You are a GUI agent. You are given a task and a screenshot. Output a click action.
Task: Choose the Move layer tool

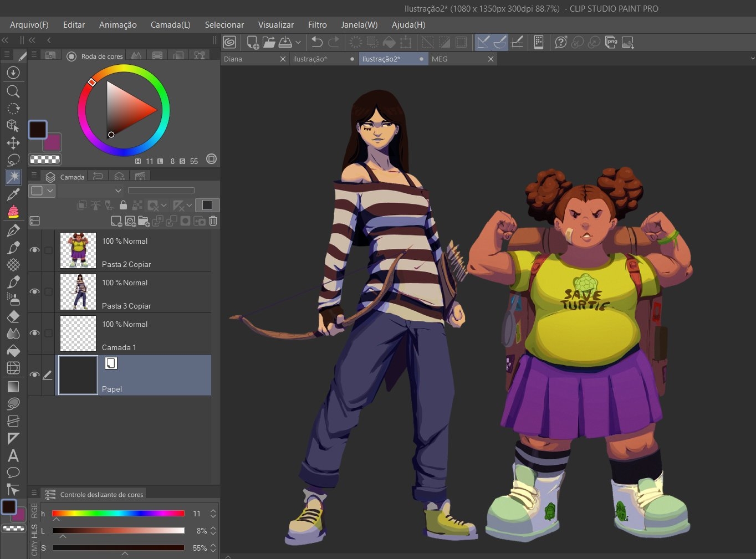(13, 143)
